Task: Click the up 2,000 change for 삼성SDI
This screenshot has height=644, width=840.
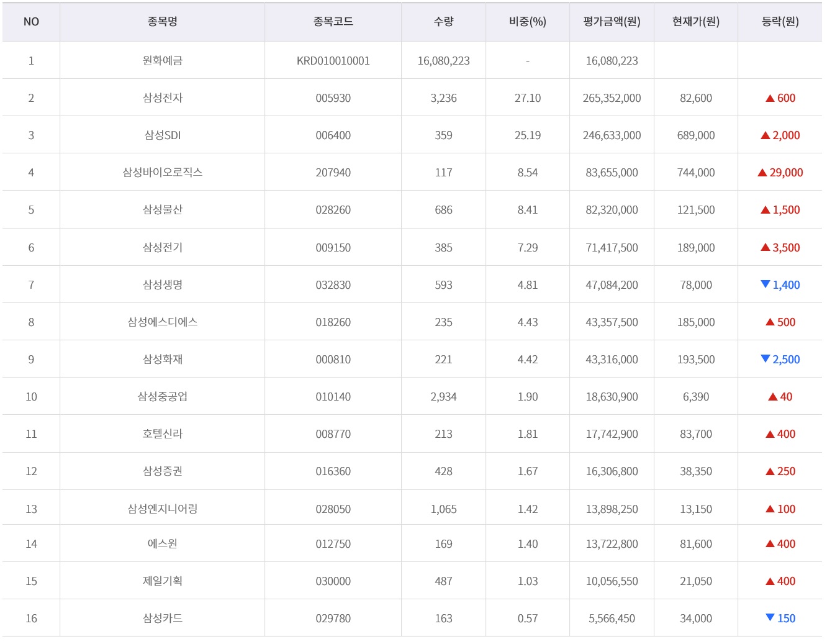Action: 780,135
